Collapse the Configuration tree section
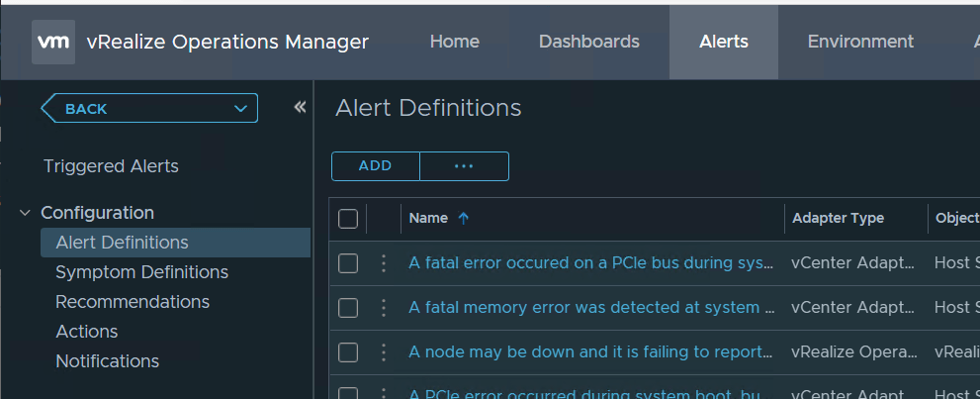The width and height of the screenshot is (980, 399). (25, 213)
